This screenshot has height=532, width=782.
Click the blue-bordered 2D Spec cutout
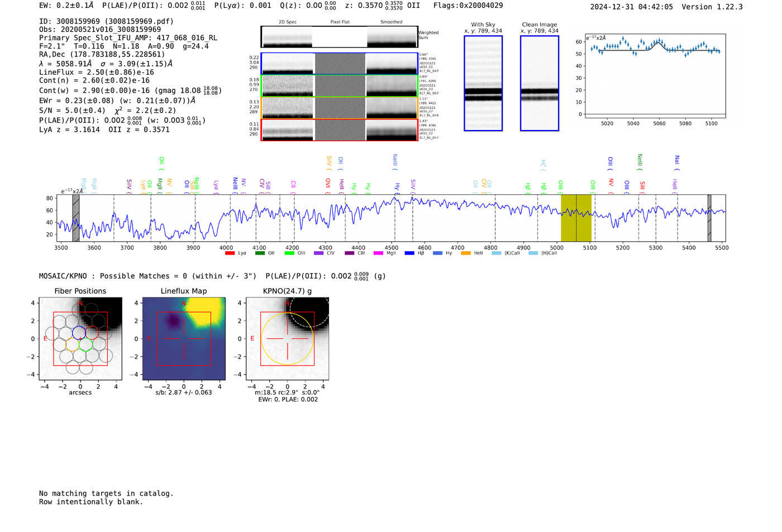(288, 64)
